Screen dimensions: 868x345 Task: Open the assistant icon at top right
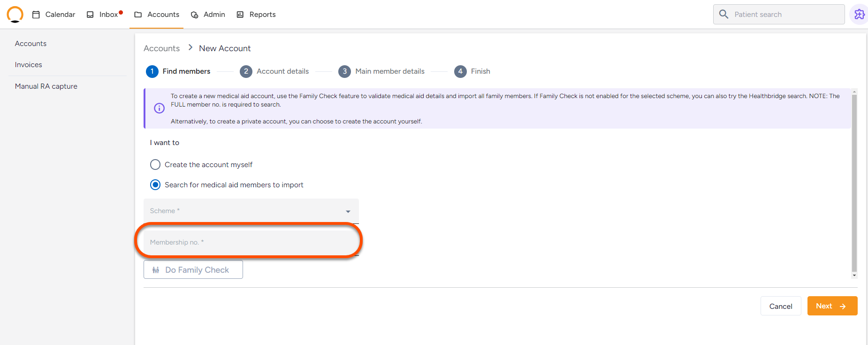pos(859,15)
